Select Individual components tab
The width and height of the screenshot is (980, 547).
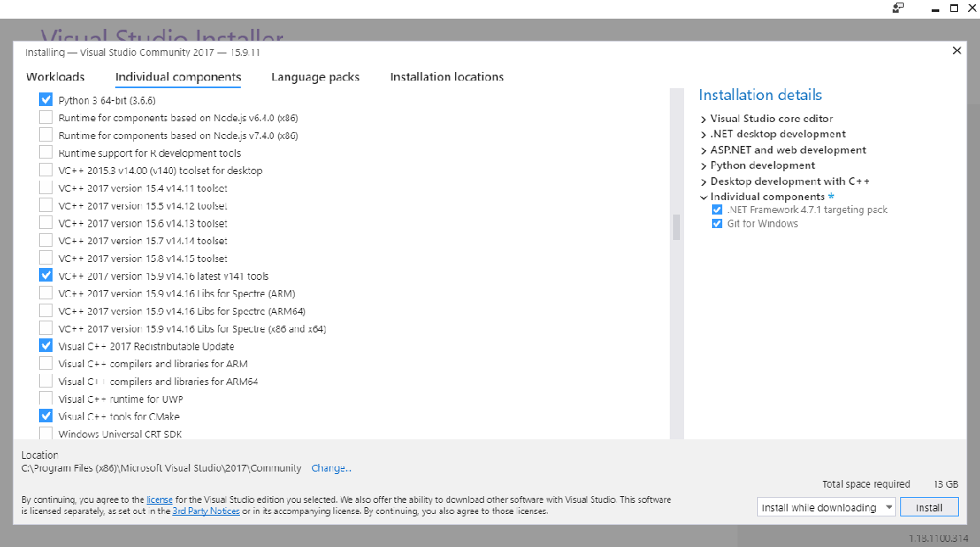(178, 77)
